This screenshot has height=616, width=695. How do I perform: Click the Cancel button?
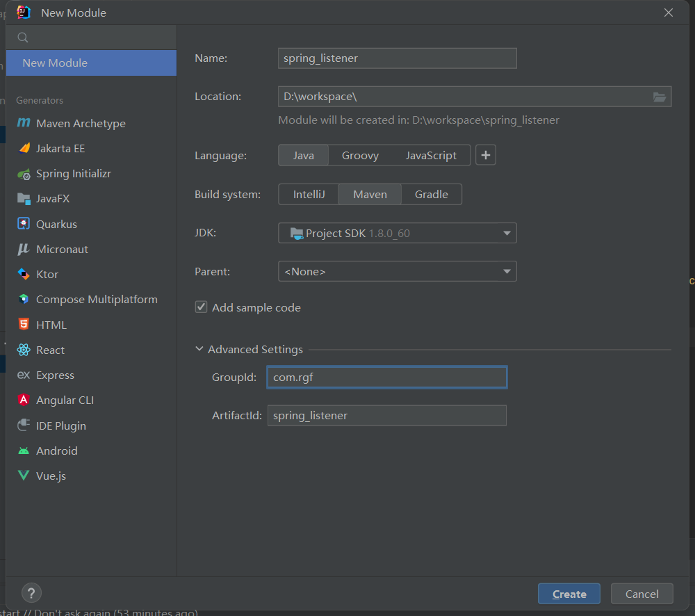click(x=641, y=594)
